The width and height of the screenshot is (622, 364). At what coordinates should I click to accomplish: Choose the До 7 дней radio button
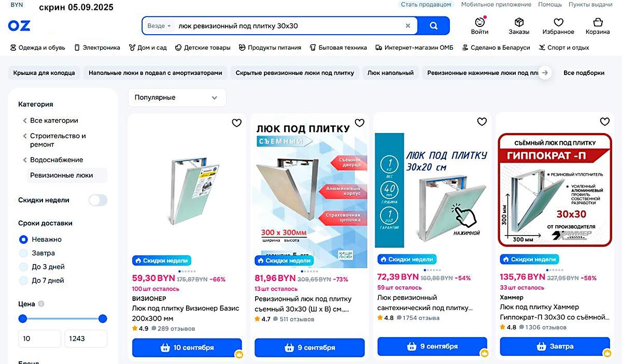click(x=23, y=280)
